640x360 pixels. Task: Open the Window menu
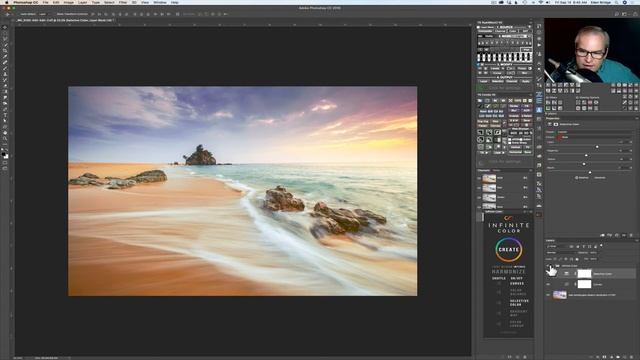(x=160, y=2)
